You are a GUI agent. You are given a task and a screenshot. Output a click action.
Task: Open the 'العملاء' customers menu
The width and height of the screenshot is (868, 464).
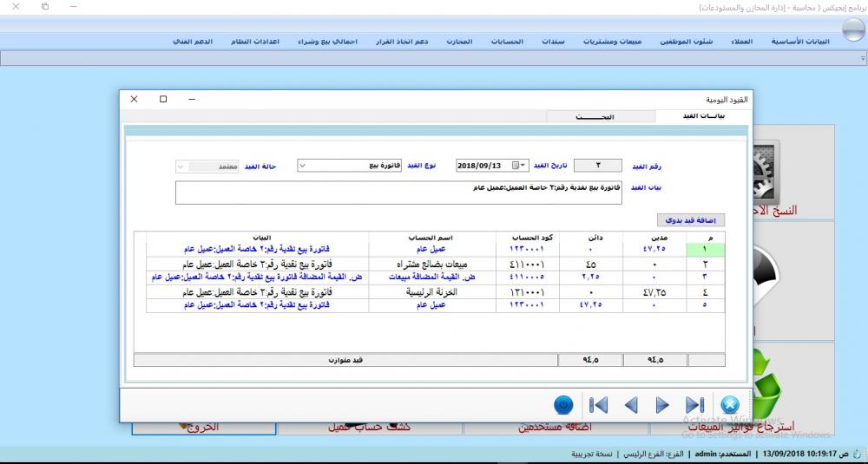pos(741,42)
